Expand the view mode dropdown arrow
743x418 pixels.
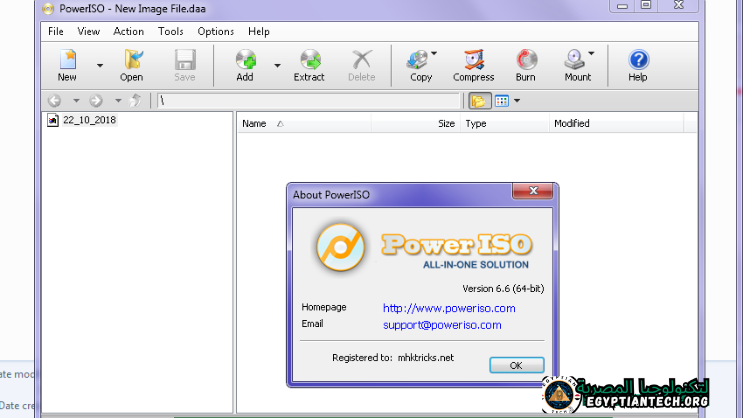coord(517,100)
